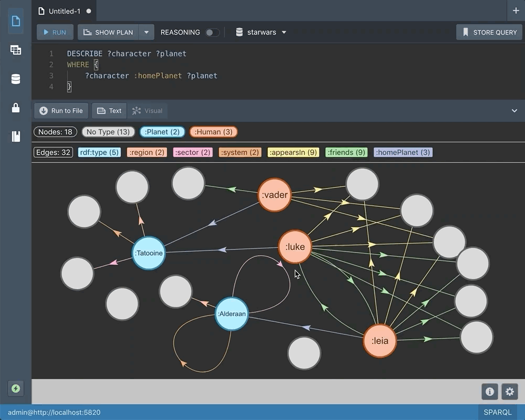Open the starwars database dropdown

tap(261, 33)
